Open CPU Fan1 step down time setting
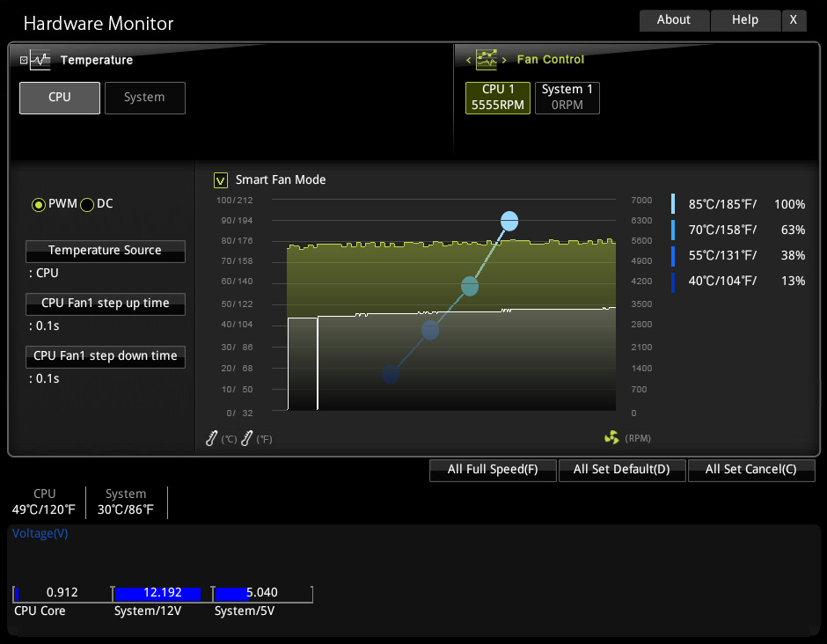 106,356
